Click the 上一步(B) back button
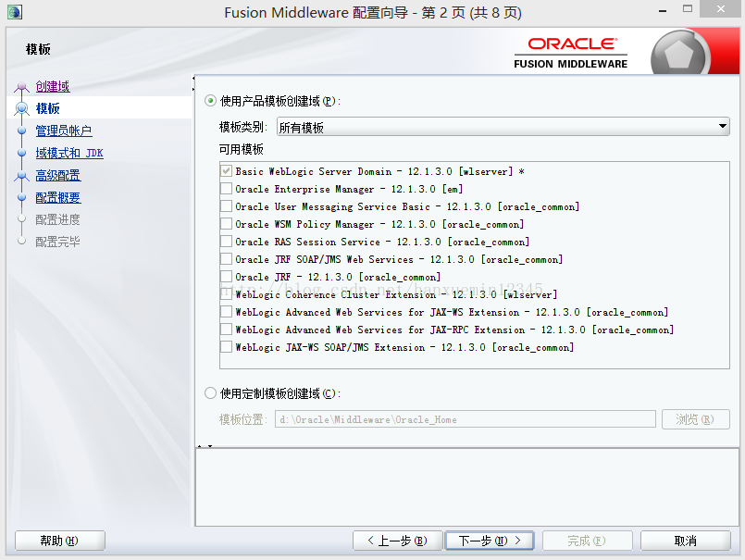745x560 pixels. pyautogui.click(x=398, y=541)
